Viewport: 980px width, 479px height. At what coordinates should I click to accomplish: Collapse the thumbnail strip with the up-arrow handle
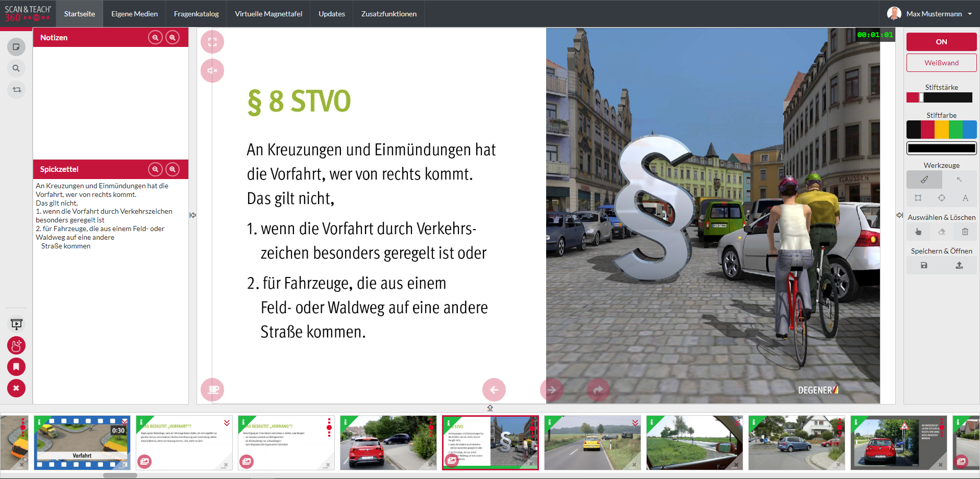point(490,408)
